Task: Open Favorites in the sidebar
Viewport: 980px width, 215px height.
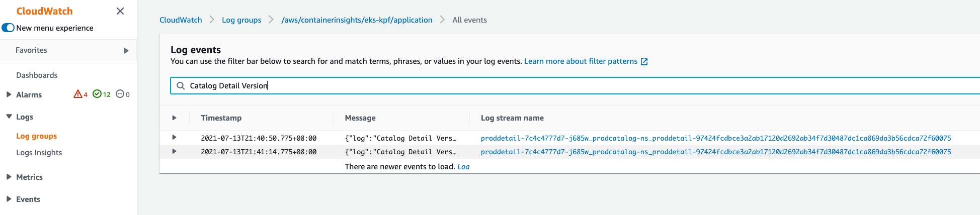Action: coord(31,50)
